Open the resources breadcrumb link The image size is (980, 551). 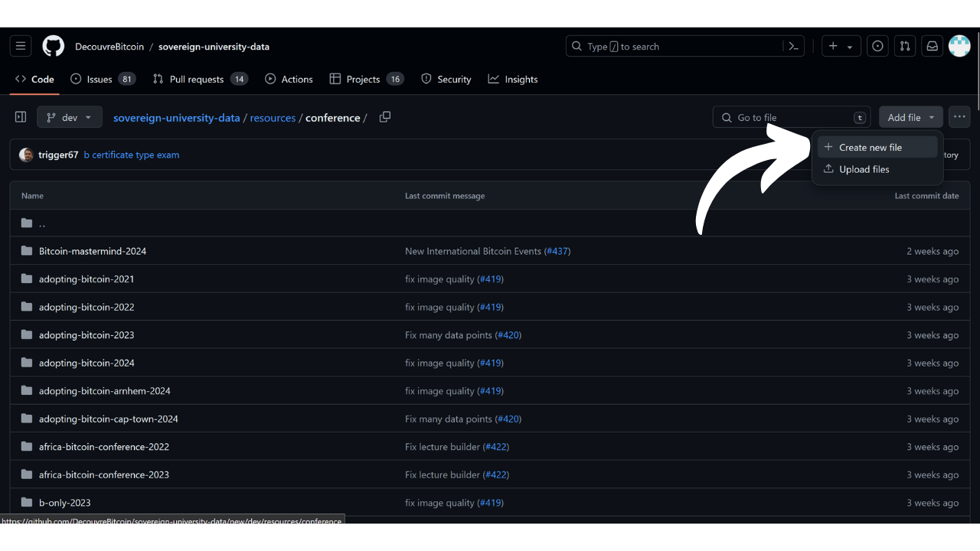[x=273, y=118]
